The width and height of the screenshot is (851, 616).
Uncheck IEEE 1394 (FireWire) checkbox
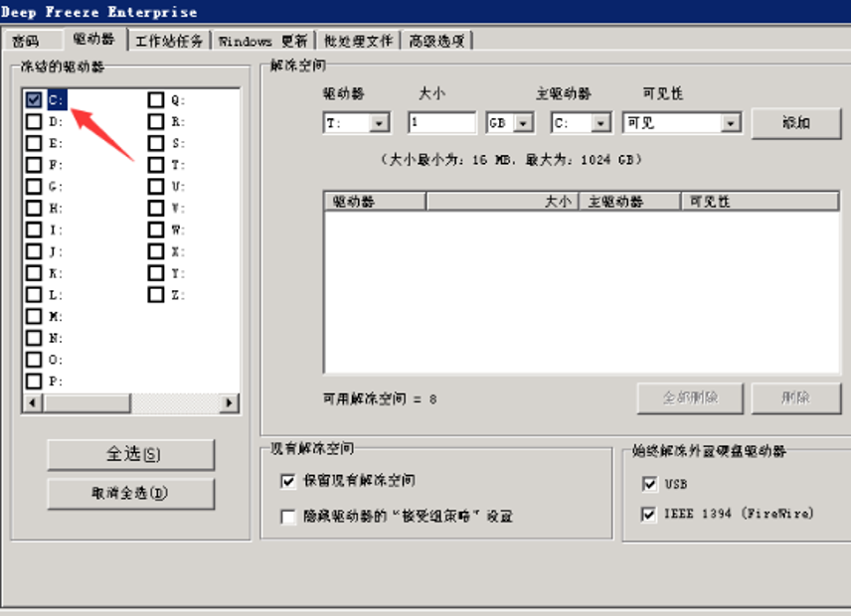[x=648, y=514]
